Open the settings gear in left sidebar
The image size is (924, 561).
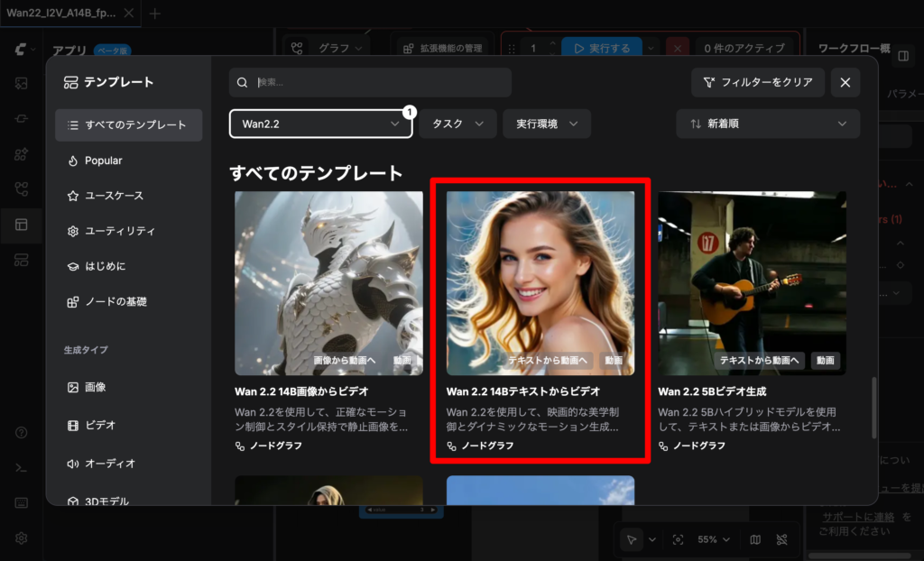[x=22, y=538]
